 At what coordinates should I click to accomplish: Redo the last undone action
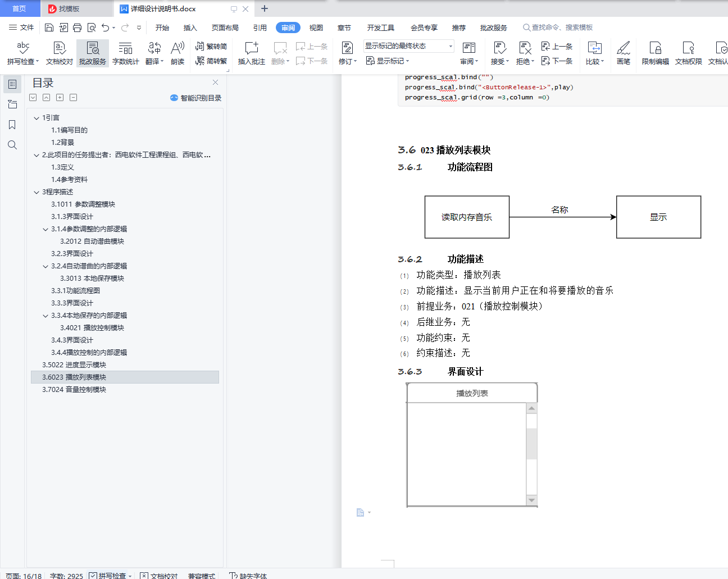coord(125,28)
